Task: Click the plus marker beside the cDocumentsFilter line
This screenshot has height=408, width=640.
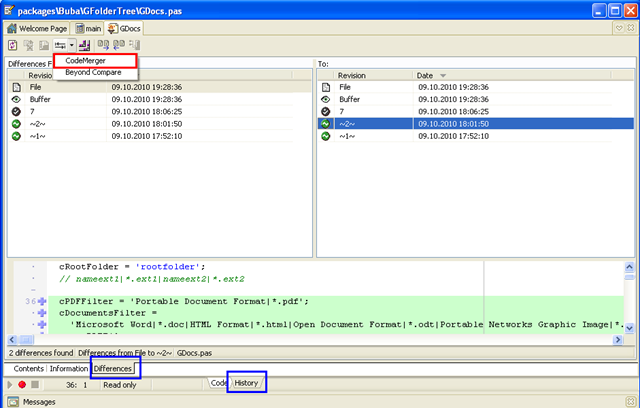Action: point(42,313)
